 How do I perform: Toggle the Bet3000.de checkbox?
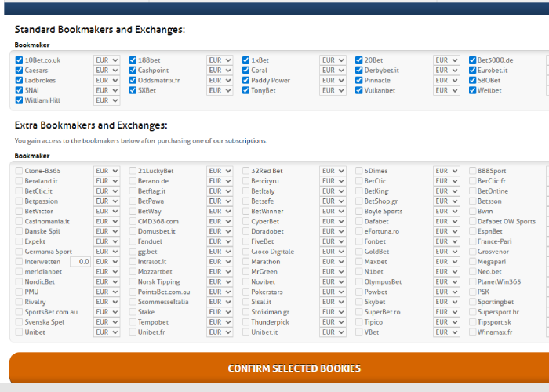tap(472, 60)
